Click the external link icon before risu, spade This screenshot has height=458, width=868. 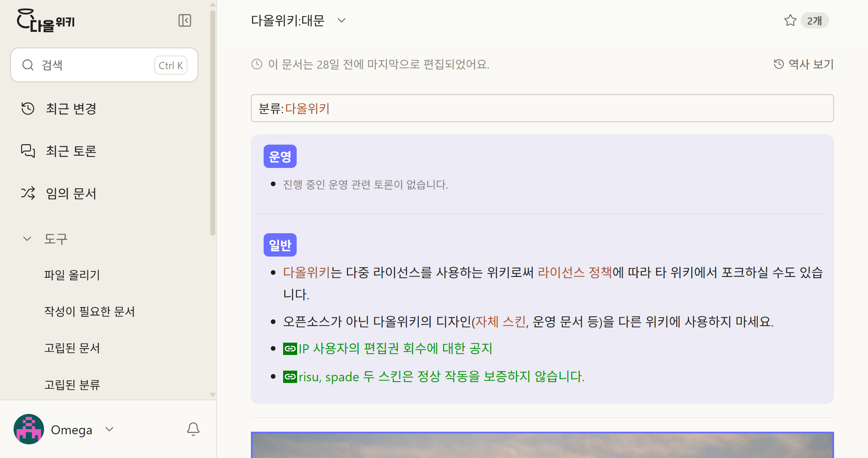pos(290,377)
